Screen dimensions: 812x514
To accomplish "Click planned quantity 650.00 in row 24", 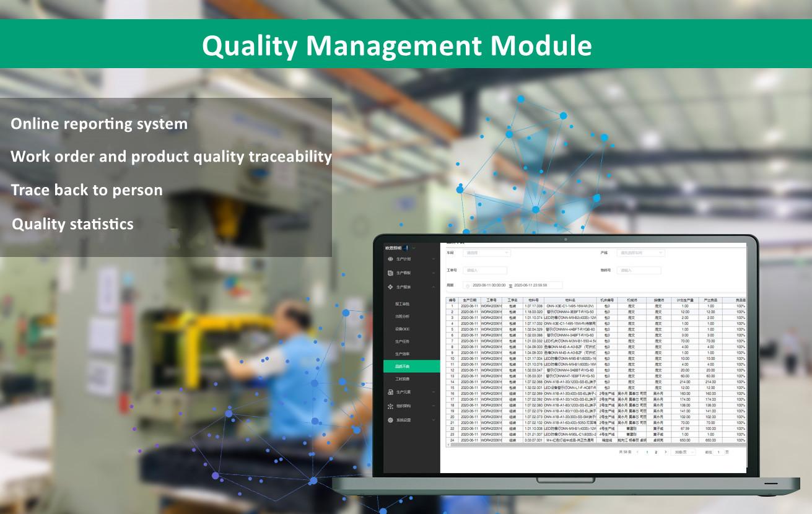I will [x=685, y=440].
